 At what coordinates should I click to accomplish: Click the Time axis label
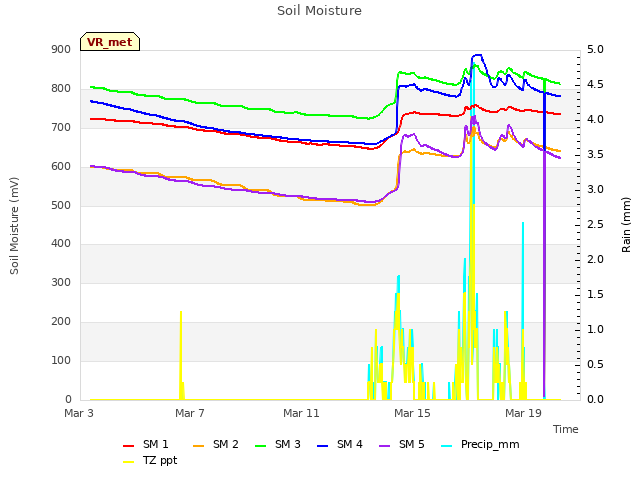[x=566, y=429]
